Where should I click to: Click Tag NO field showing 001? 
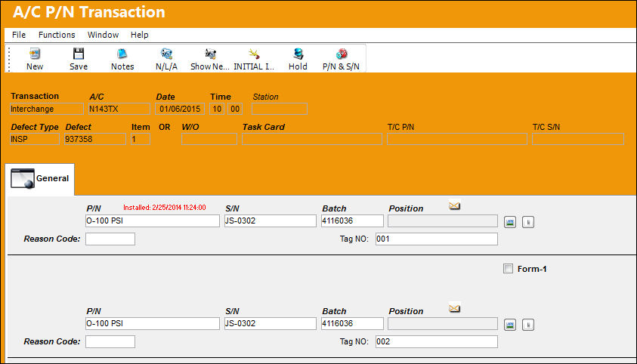[x=437, y=239]
